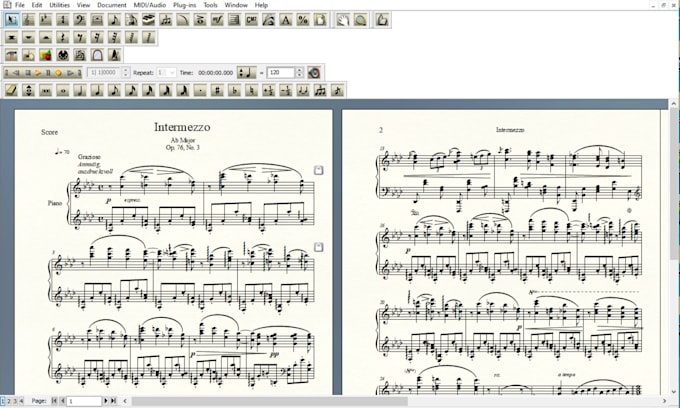This screenshot has height=408, width=680.
Task: Start recording with the Record button
Action: 59,73
